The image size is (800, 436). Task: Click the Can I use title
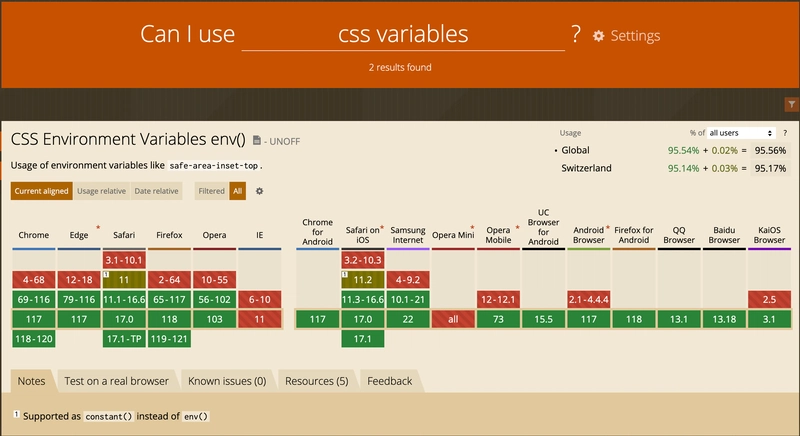point(187,34)
